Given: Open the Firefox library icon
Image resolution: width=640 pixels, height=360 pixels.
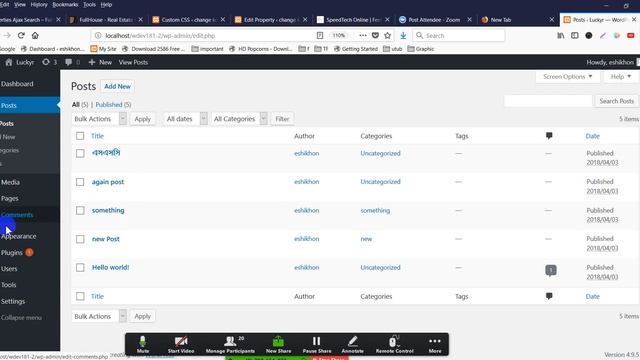Looking at the screenshot, I should click(x=561, y=36).
